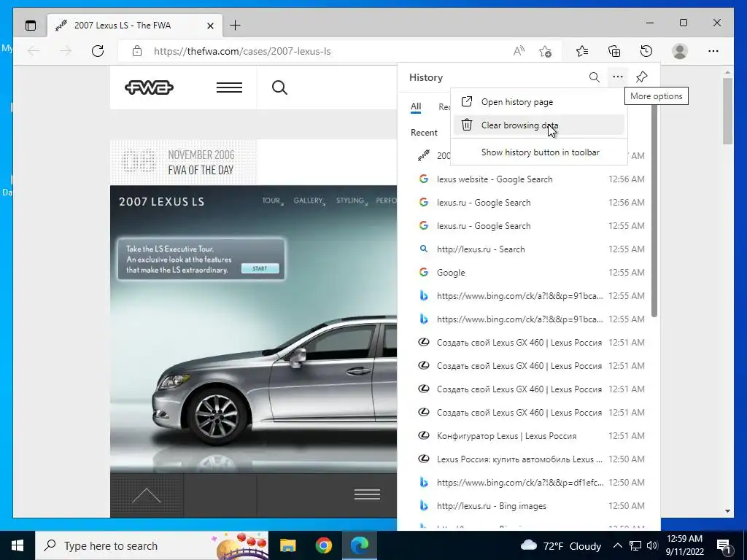Viewport: 747px width, 560px height.
Task: Select Show history button in toolbar
Action: pos(539,152)
